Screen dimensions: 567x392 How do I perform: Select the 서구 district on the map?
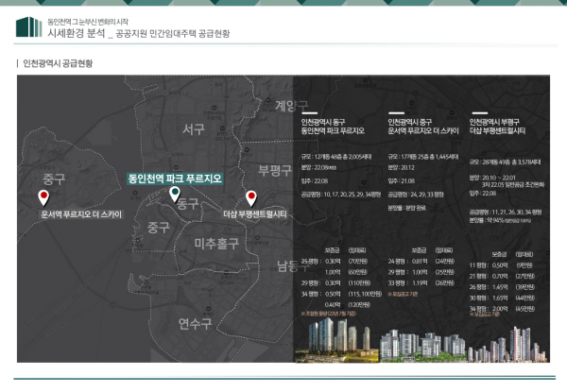click(x=194, y=128)
